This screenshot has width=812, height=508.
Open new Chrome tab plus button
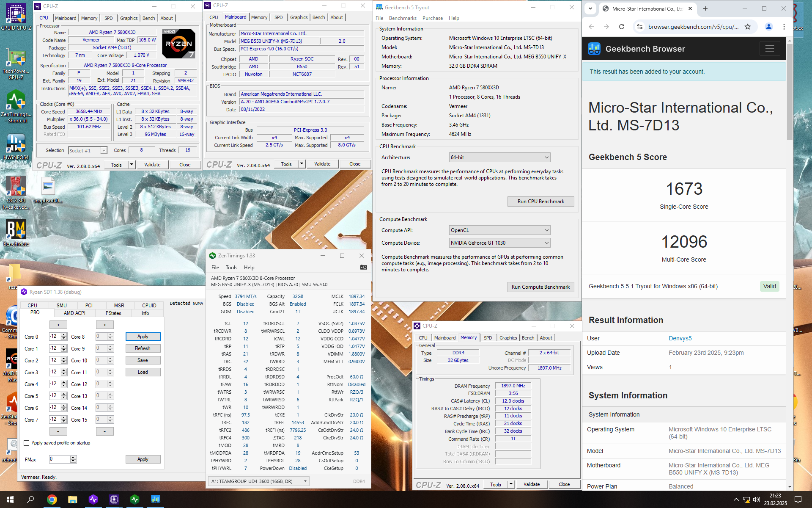(x=705, y=8)
